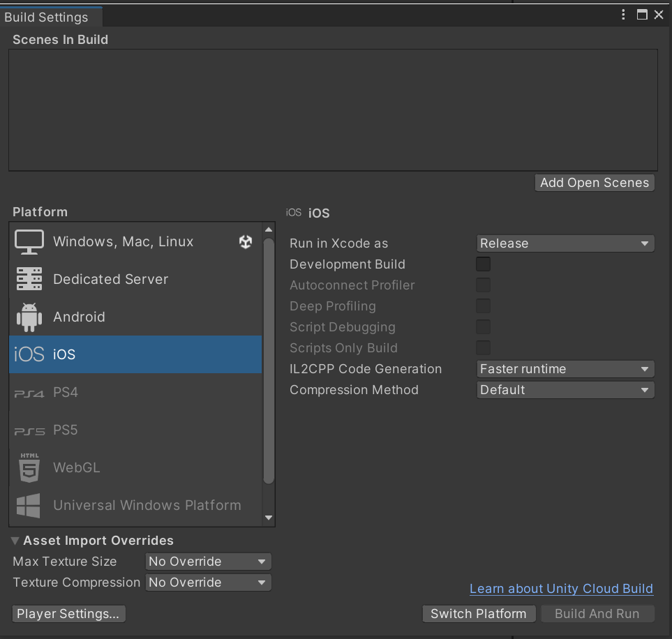Click the Dedicated Server rack icon
This screenshot has height=639, width=672.
click(29, 279)
